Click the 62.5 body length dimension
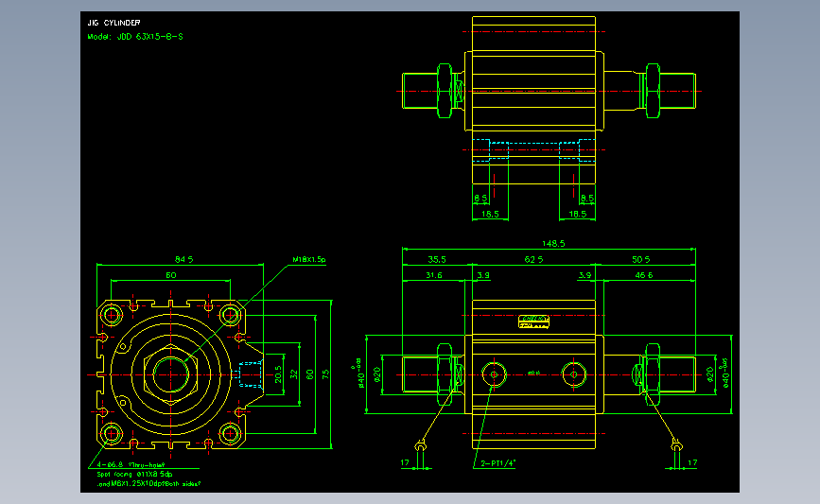Screen dimensions: 820x504 pos(533,259)
